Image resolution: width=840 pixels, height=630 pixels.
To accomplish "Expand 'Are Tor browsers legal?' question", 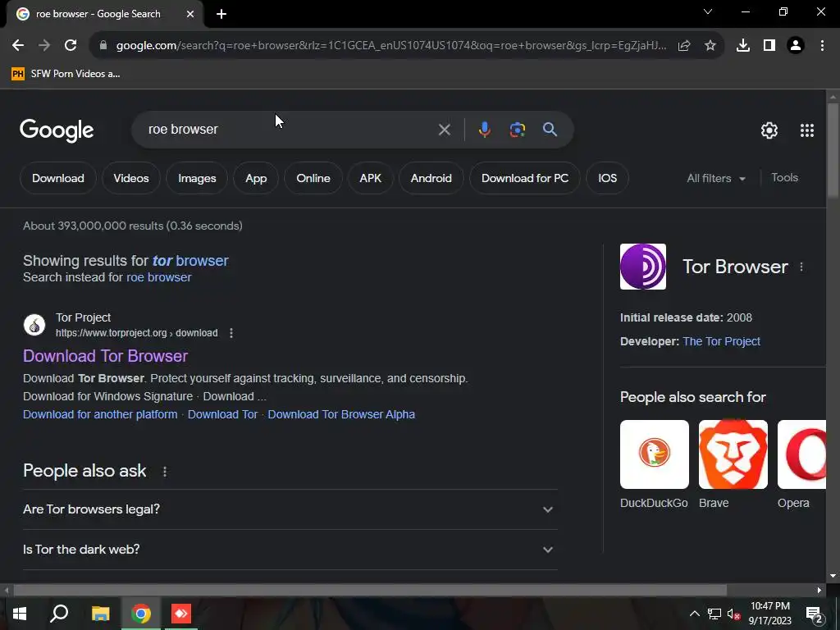I will [290, 509].
